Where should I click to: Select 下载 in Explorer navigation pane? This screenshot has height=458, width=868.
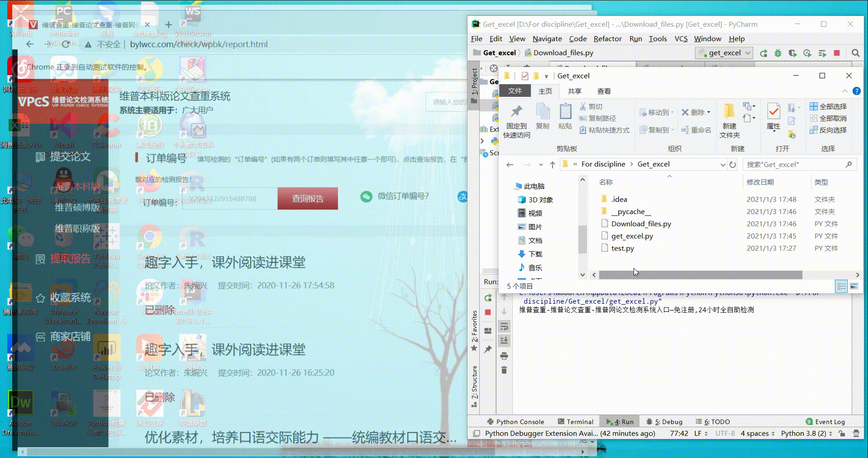[535, 254]
